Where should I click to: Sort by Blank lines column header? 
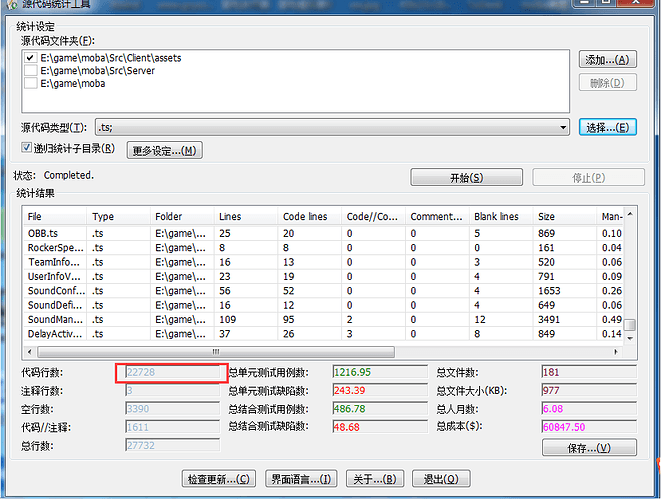click(x=501, y=216)
